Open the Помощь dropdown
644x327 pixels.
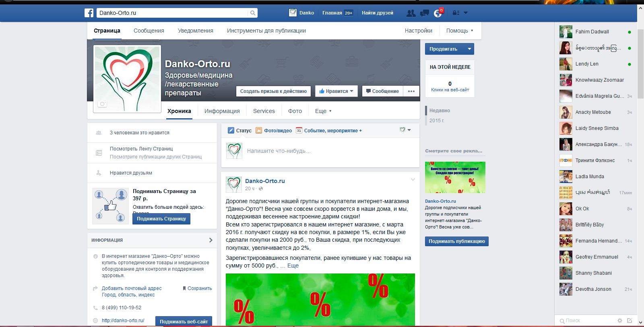(x=460, y=31)
